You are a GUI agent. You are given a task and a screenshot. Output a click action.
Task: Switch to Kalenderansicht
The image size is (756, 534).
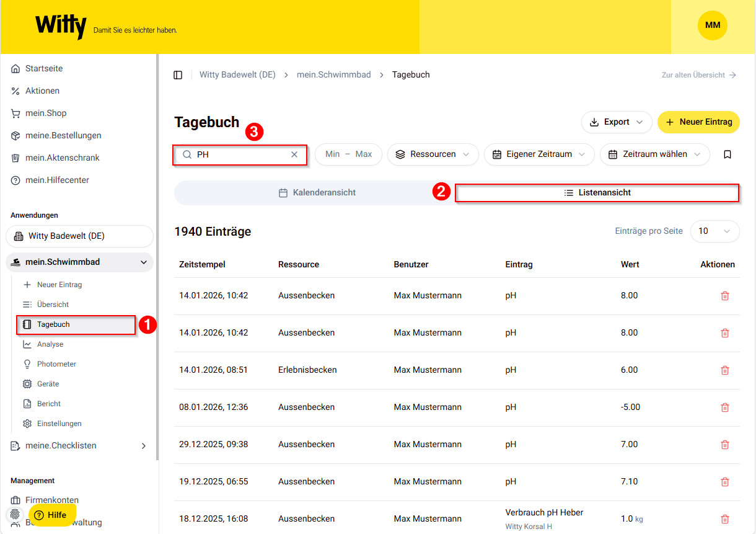[x=317, y=193]
